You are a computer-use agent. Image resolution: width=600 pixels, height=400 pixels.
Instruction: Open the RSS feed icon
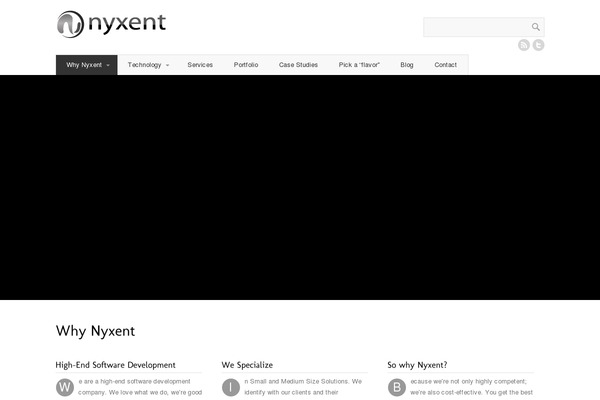524,45
